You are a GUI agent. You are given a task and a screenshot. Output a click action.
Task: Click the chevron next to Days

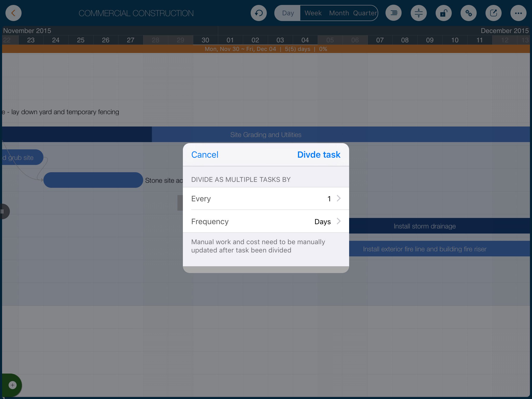[x=338, y=221]
